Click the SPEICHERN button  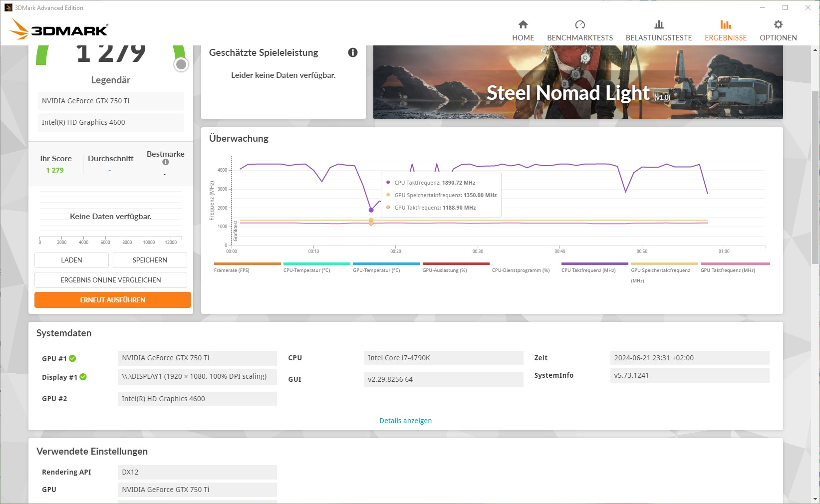click(x=150, y=260)
